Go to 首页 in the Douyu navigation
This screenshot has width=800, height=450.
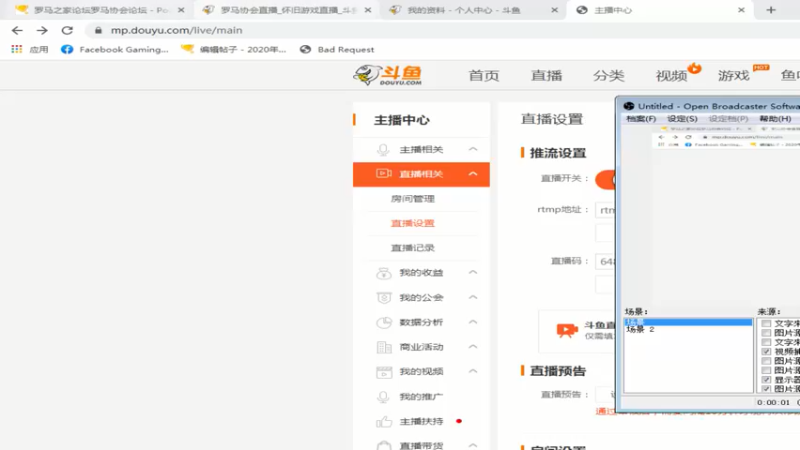[484, 76]
